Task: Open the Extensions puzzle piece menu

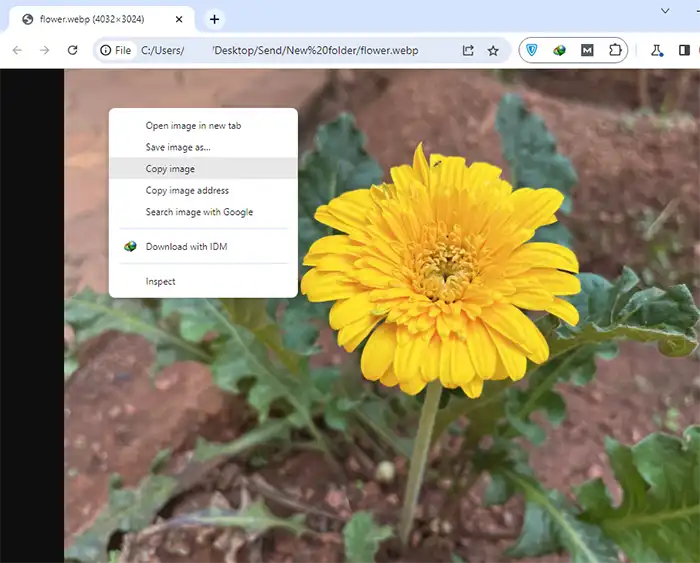Action: [615, 50]
